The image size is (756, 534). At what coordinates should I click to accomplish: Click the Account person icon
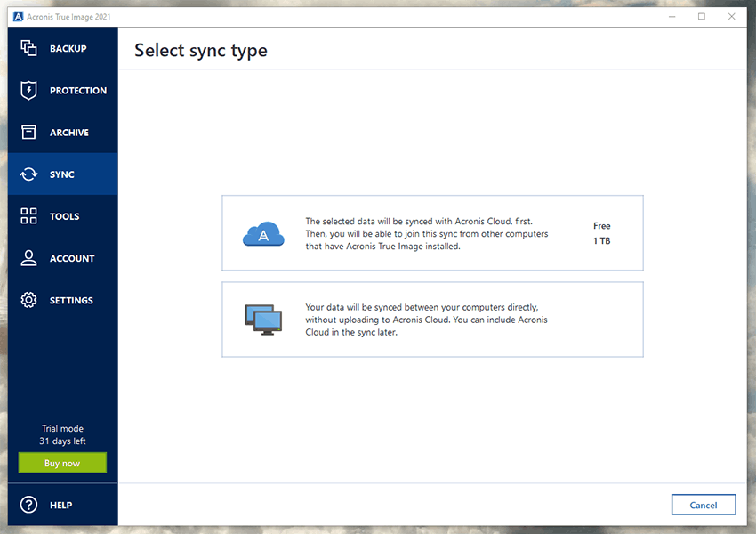(29, 258)
